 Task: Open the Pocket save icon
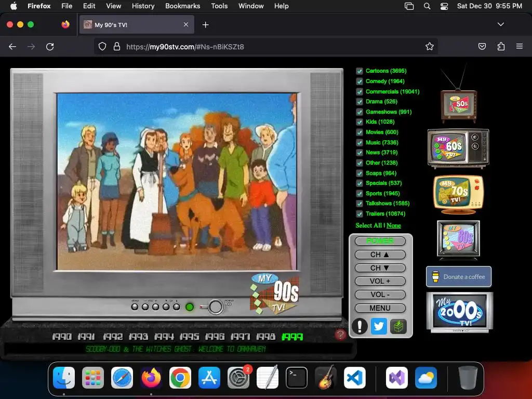482,46
